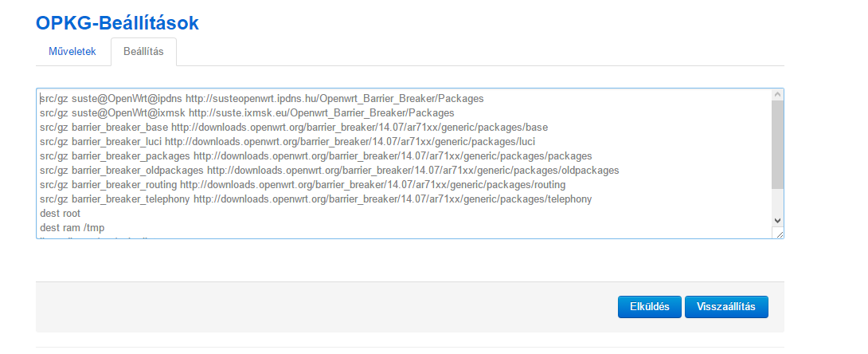The width and height of the screenshot is (868, 354).
Task: Click the textarea resize handle corner
Action: (778, 233)
